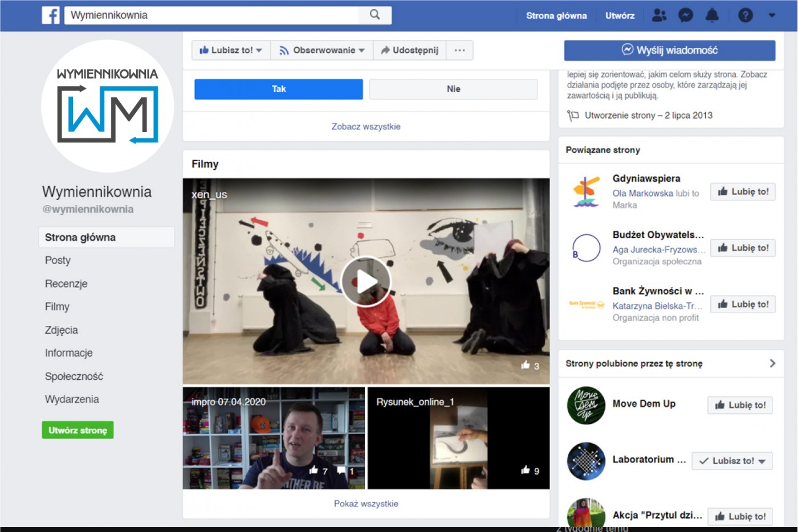This screenshot has width=798, height=532.
Task: Like the Gdyniawspiera page
Action: click(743, 192)
